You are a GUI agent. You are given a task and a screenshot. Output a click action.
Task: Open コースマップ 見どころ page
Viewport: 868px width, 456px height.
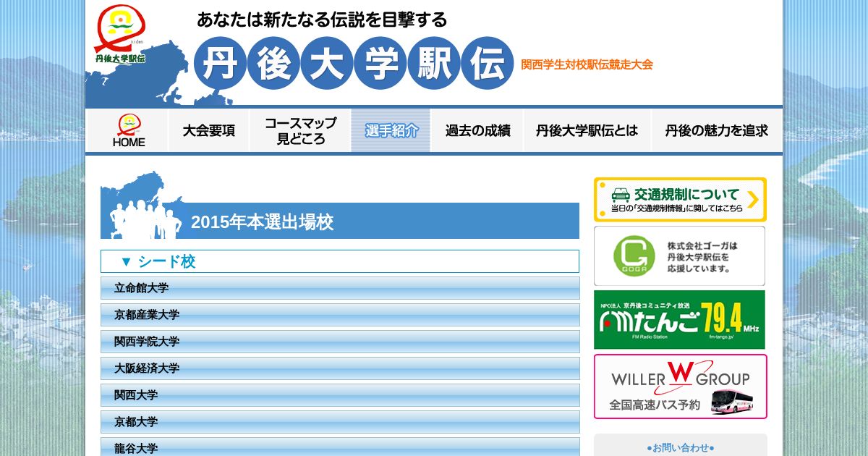[300, 131]
